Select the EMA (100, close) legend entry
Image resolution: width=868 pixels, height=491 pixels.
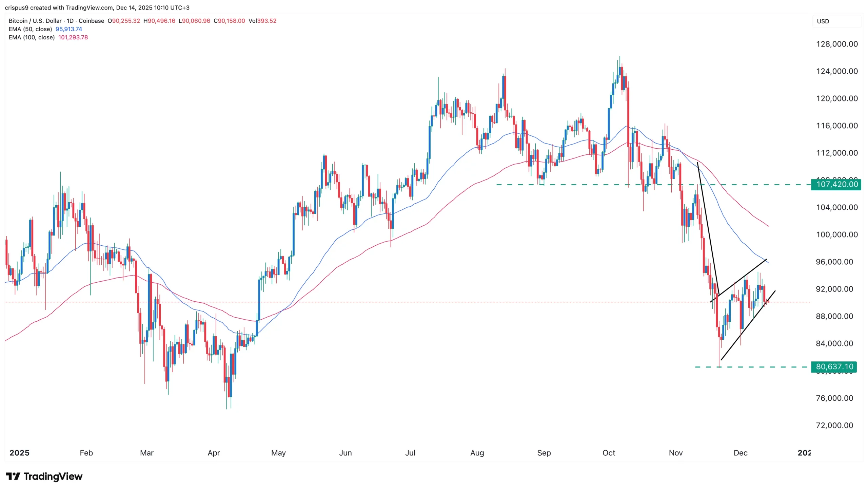click(32, 37)
